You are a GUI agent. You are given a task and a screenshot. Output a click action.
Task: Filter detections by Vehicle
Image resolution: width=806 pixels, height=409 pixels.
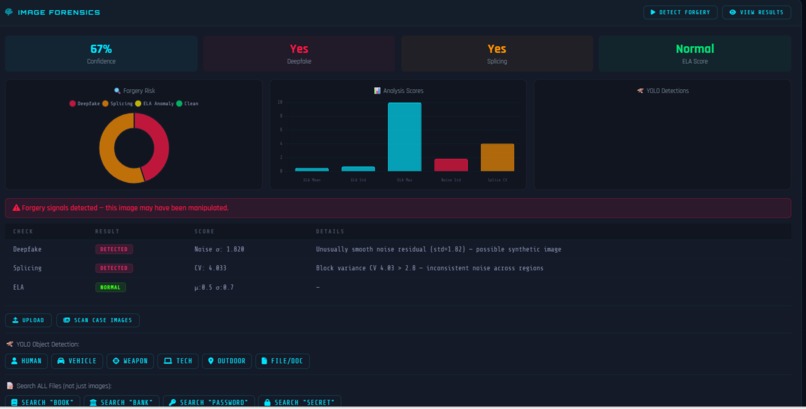pos(77,361)
